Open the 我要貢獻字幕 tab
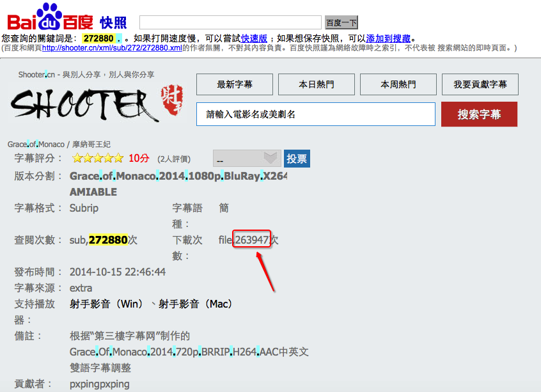Screen dimensions: 541x392 (x=480, y=84)
